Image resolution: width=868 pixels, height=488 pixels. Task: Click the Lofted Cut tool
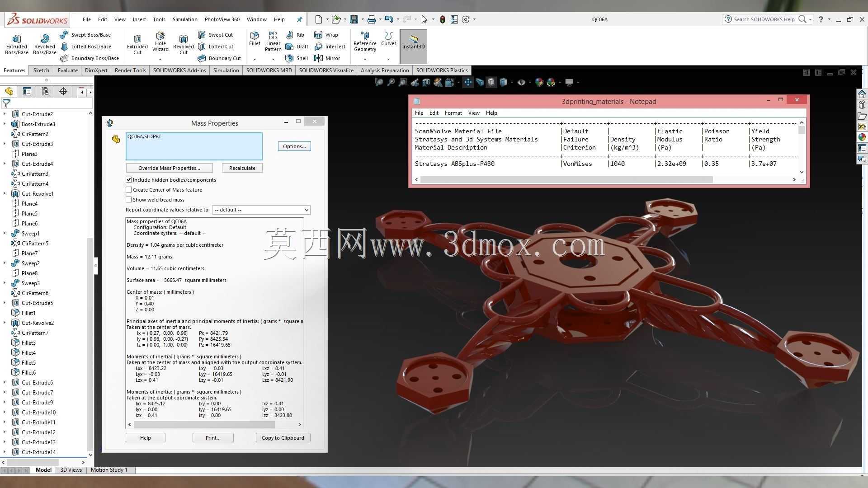pyautogui.click(x=216, y=47)
